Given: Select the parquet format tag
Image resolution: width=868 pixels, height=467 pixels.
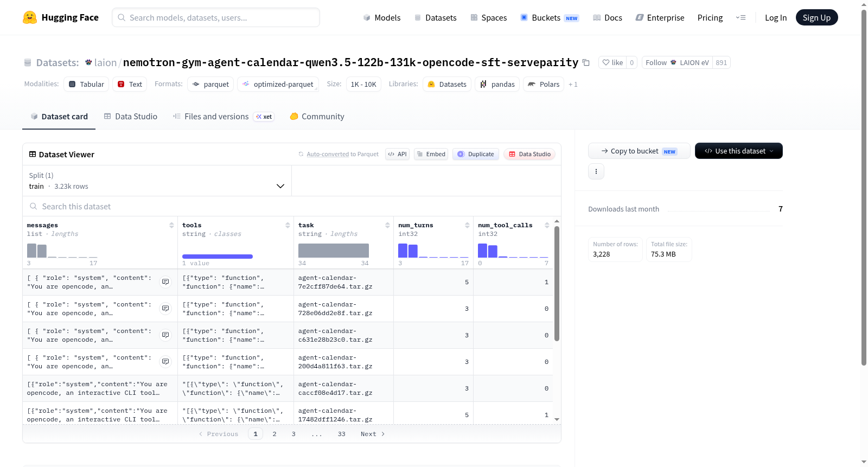Looking at the screenshot, I should (210, 84).
